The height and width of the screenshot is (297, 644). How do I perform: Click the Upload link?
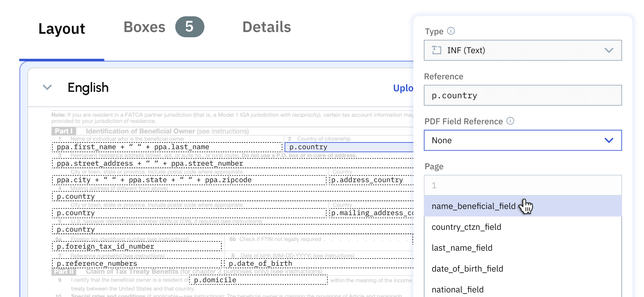click(403, 88)
